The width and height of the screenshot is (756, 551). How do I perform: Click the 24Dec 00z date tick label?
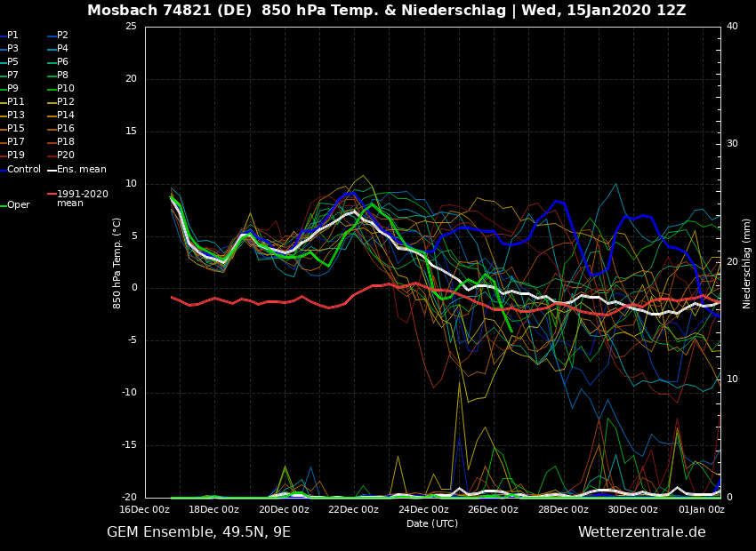click(423, 510)
